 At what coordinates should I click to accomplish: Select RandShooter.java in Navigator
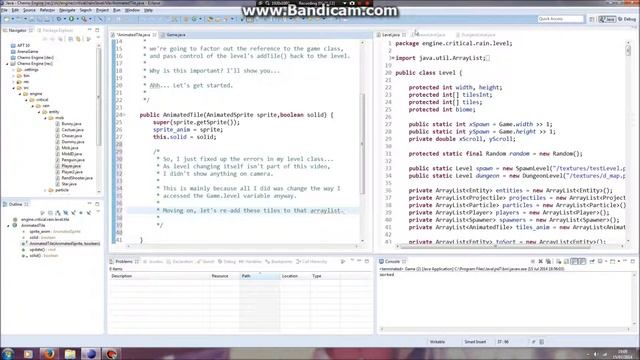pyautogui.click(x=77, y=178)
